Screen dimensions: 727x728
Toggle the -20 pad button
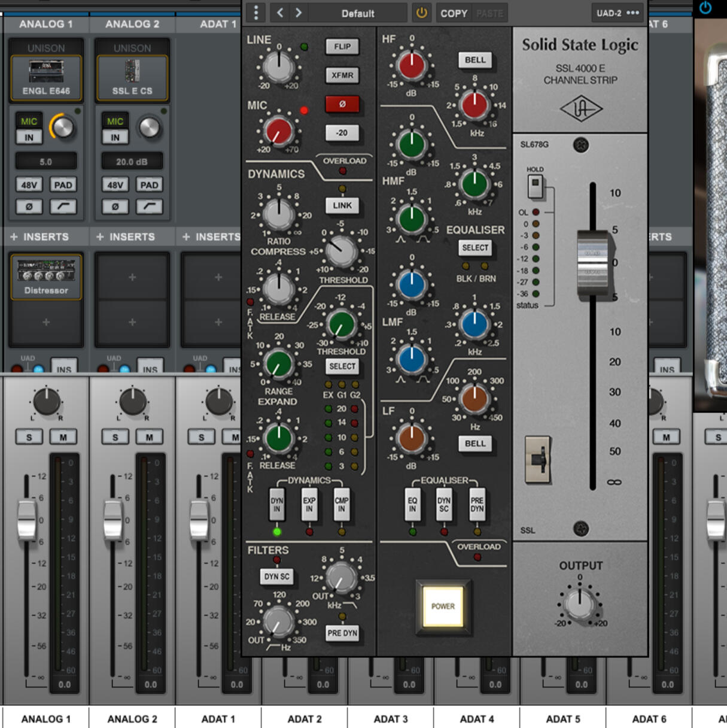coord(342,133)
